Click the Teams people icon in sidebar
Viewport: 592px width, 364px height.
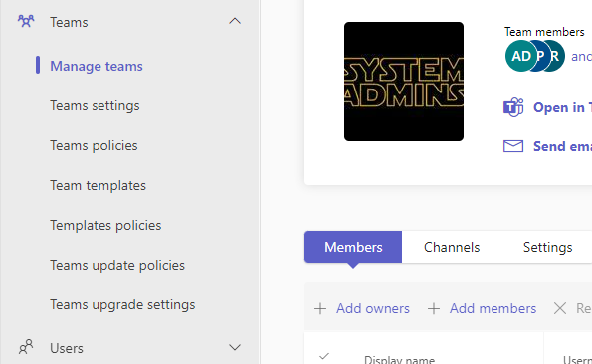[26, 22]
